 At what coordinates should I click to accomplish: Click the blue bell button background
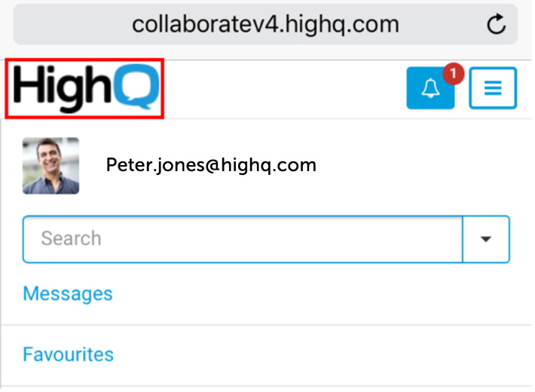(x=420, y=98)
